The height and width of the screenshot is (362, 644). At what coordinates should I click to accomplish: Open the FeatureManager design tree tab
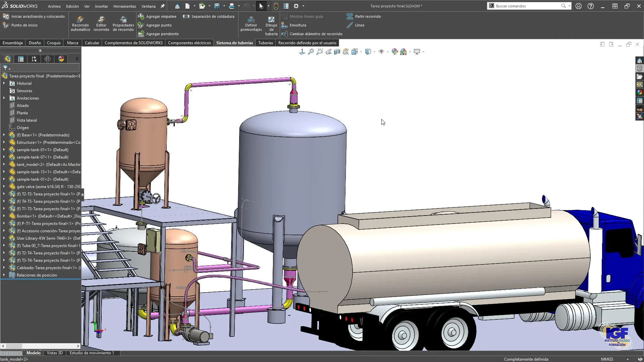point(7,59)
